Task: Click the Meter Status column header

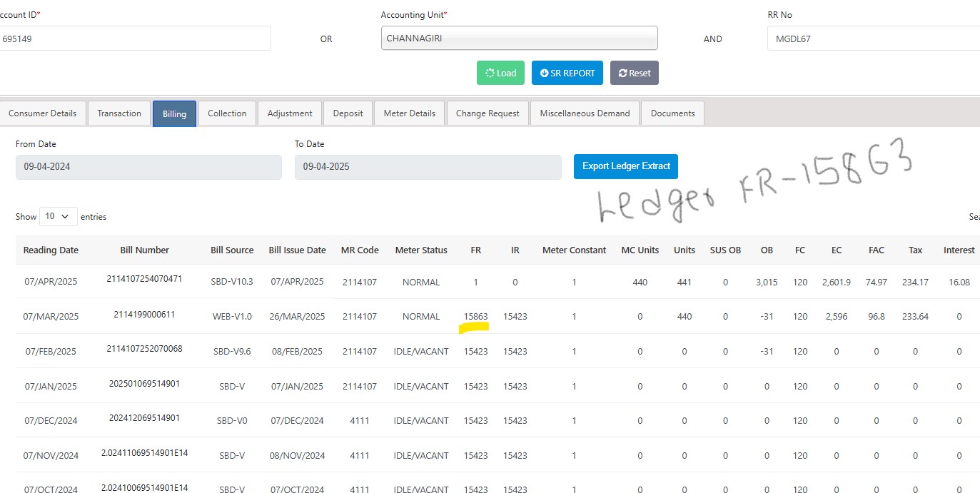Action: (x=421, y=250)
